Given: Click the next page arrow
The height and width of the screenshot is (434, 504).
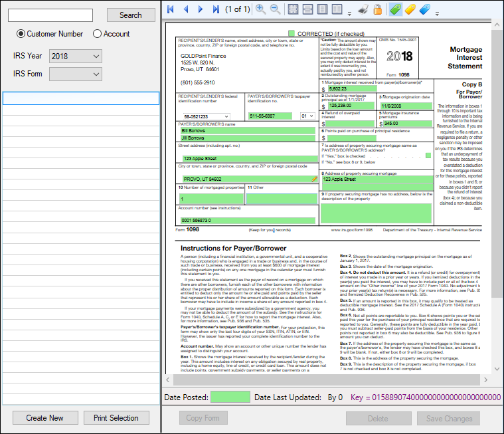Looking at the screenshot, I should 200,9.
